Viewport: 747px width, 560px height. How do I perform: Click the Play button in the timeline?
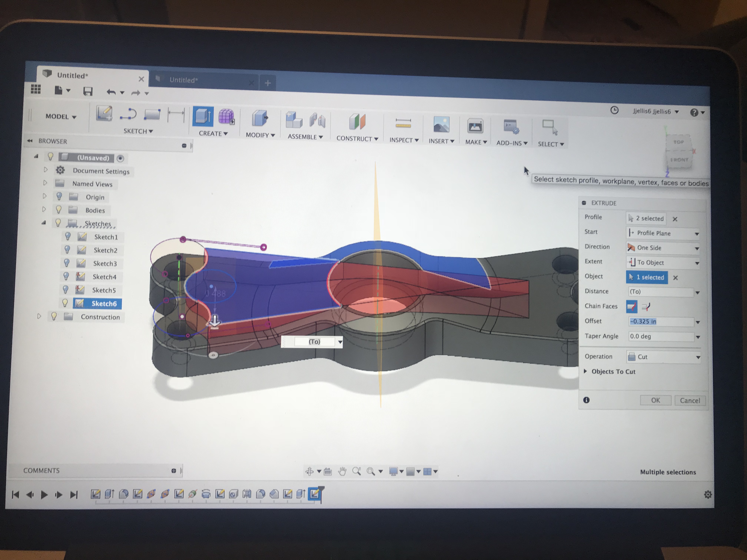44,495
